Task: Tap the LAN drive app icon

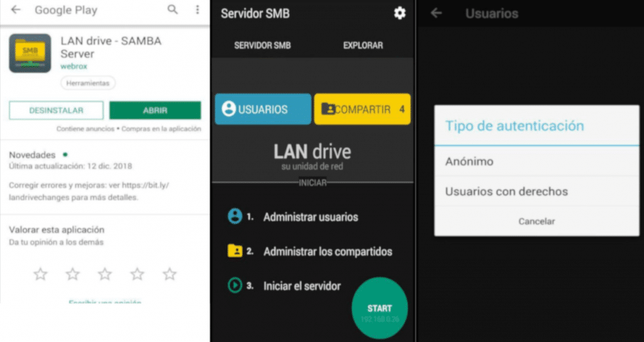Action: point(30,53)
